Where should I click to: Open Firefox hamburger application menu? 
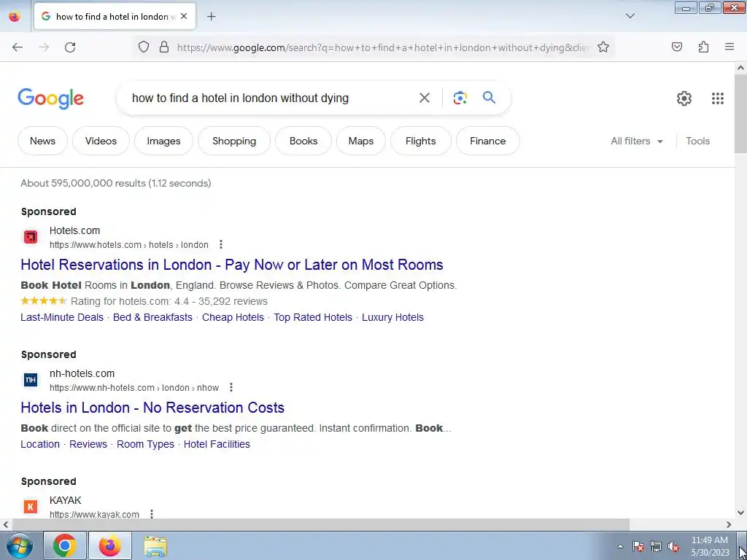click(729, 47)
